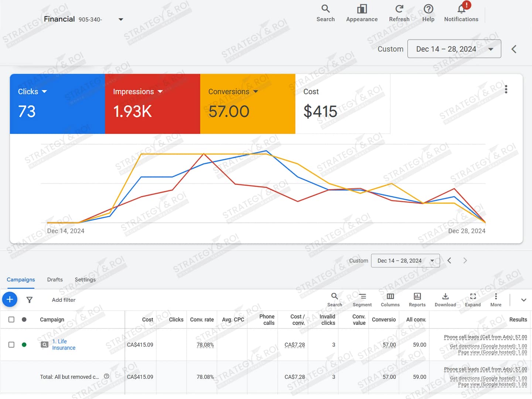Expand the Financial account selector arrow
The width and height of the screenshot is (532, 399).
tap(121, 19)
